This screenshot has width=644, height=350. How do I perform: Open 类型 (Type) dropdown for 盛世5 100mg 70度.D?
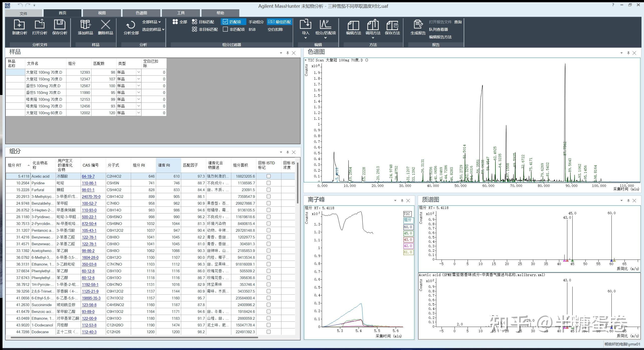click(139, 86)
